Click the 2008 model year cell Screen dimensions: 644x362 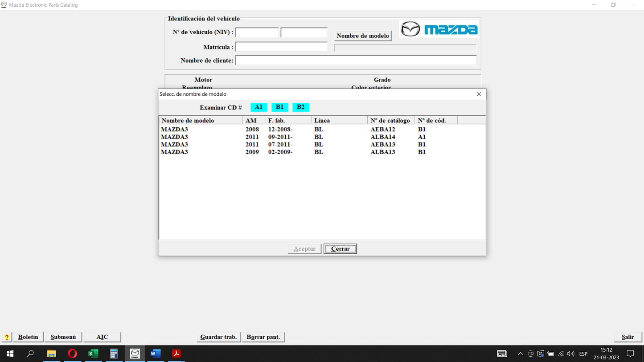point(252,130)
